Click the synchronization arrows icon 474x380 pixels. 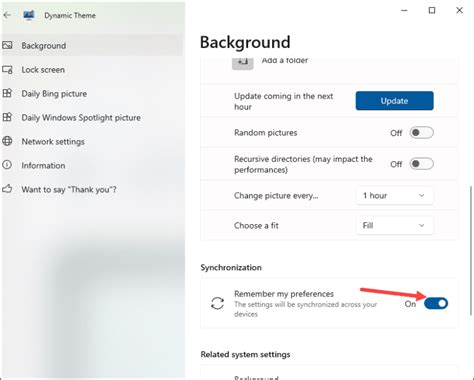coord(217,303)
